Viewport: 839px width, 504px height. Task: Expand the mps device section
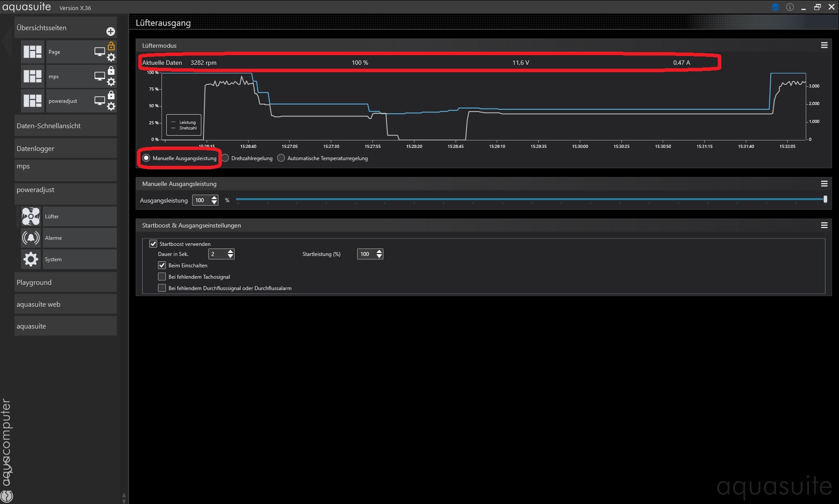(x=66, y=170)
